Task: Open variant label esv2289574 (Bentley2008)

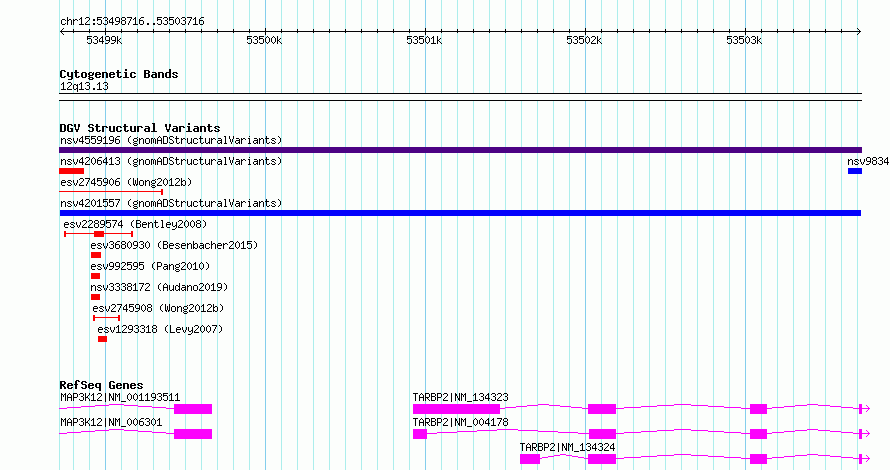Action: tap(135, 224)
